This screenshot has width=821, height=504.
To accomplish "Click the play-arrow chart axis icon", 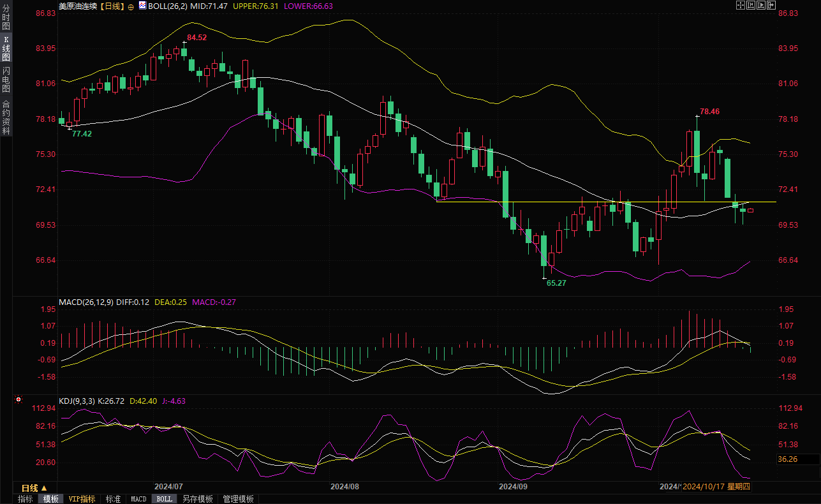I will (x=761, y=5).
